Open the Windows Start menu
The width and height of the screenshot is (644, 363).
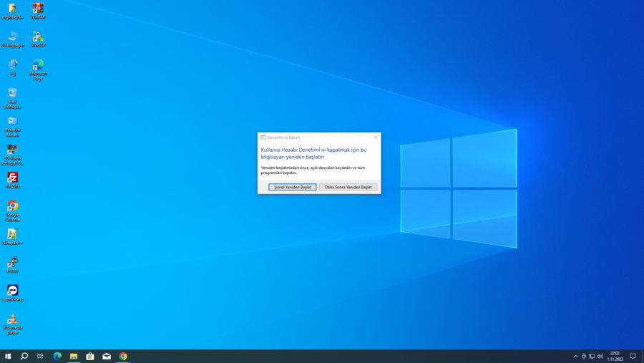[8, 356]
